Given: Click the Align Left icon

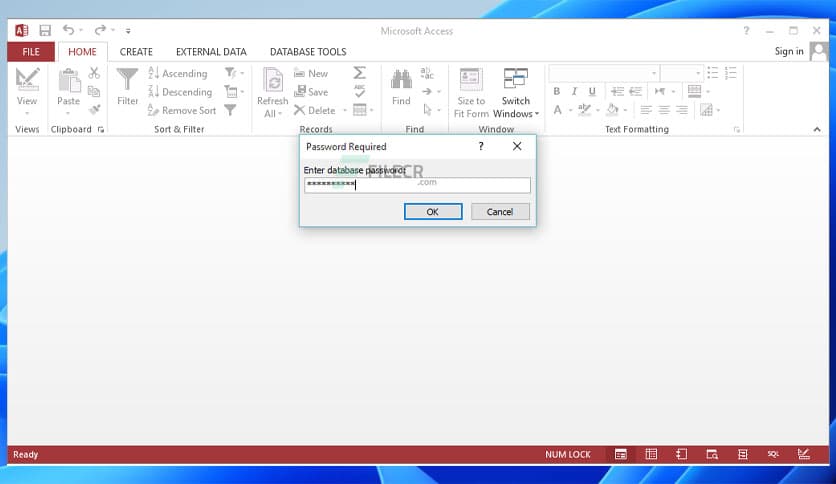Looking at the screenshot, I should (646, 110).
